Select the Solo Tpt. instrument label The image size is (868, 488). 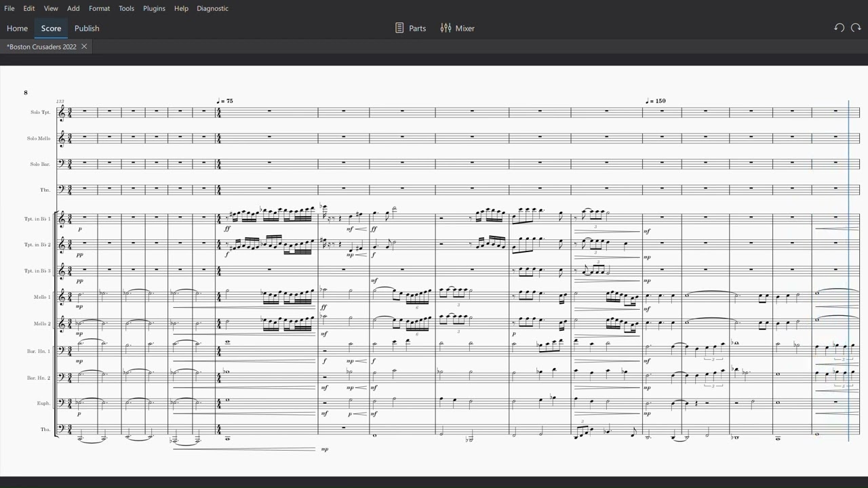pyautogui.click(x=40, y=112)
